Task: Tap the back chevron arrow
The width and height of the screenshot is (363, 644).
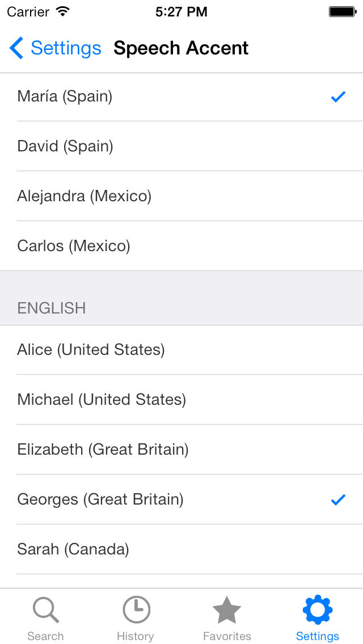Action: [16, 48]
